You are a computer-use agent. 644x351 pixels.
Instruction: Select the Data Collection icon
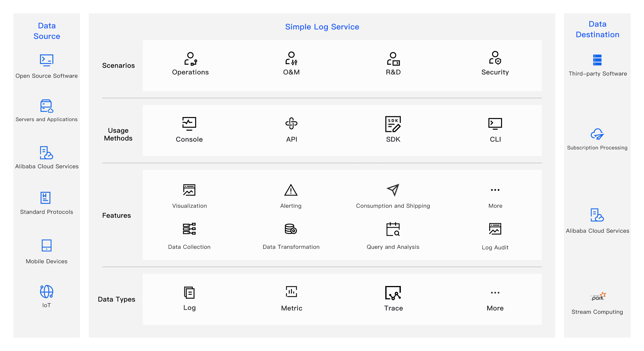[x=189, y=229]
